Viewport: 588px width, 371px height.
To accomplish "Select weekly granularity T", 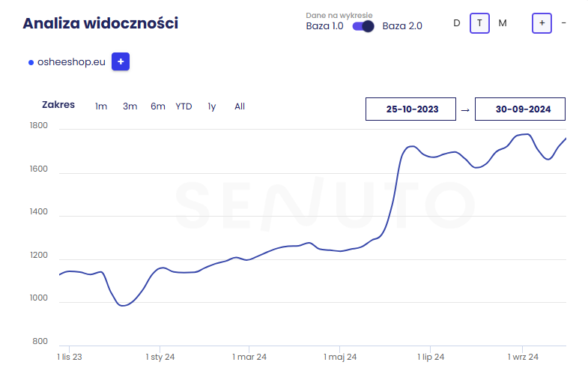I will (480, 23).
